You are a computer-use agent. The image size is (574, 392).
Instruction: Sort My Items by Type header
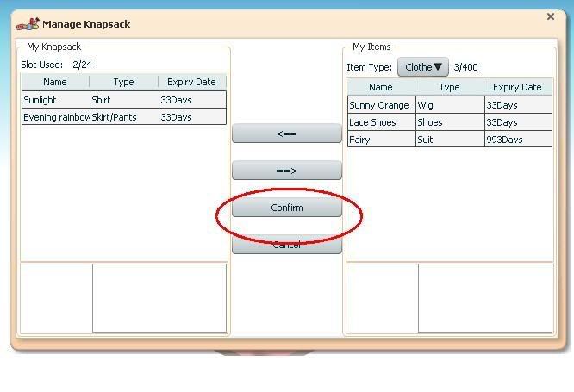(449, 88)
